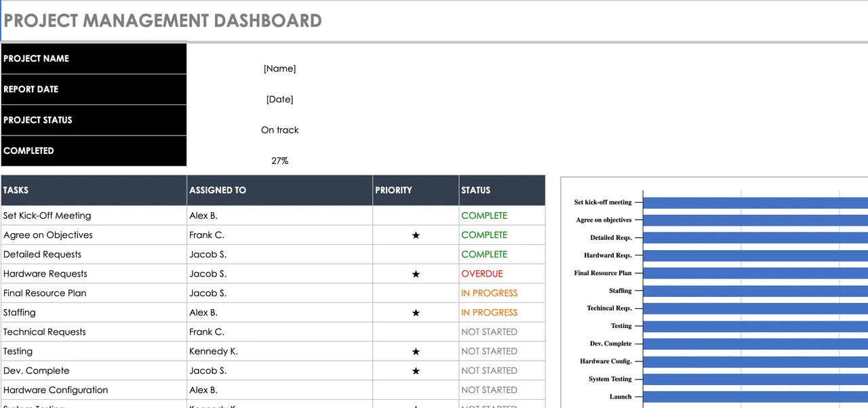
Task: Click Alex B. in Set Kick-Off Meeting row
Action: 279,216
